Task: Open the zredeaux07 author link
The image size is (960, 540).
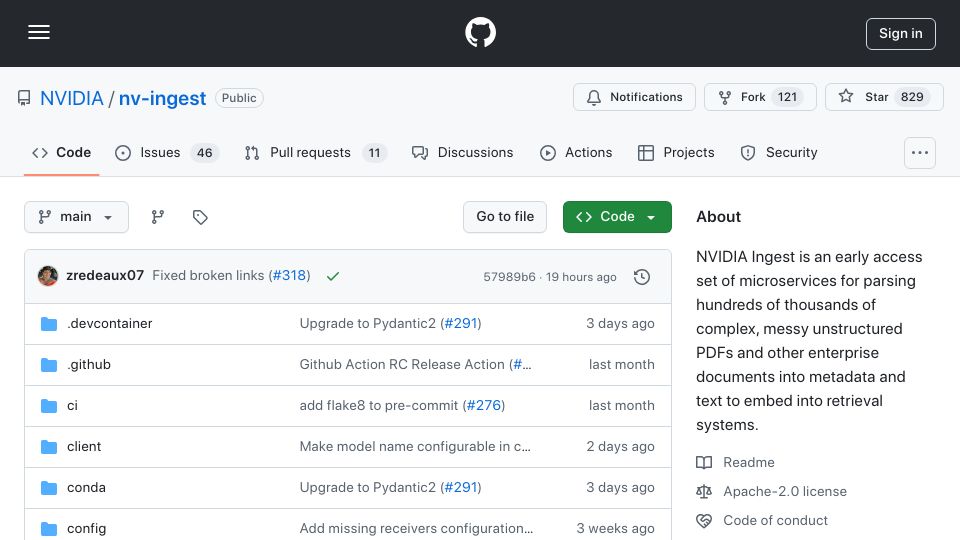Action: [x=105, y=276]
